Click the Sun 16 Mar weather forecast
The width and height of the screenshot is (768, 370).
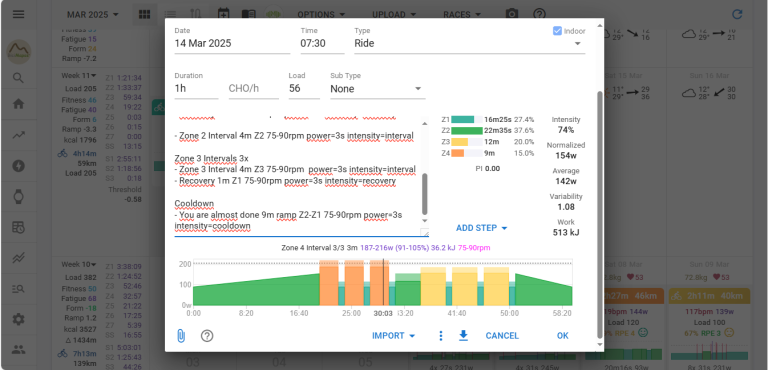pyautogui.click(x=709, y=93)
